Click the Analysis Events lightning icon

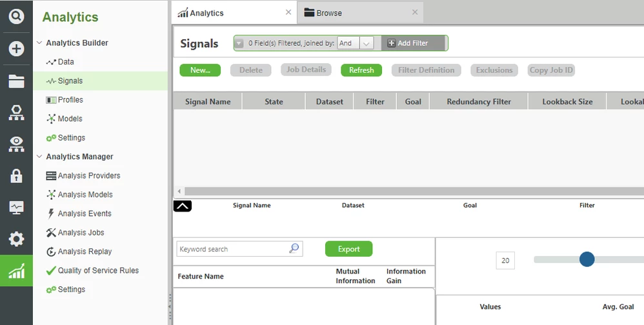51,214
